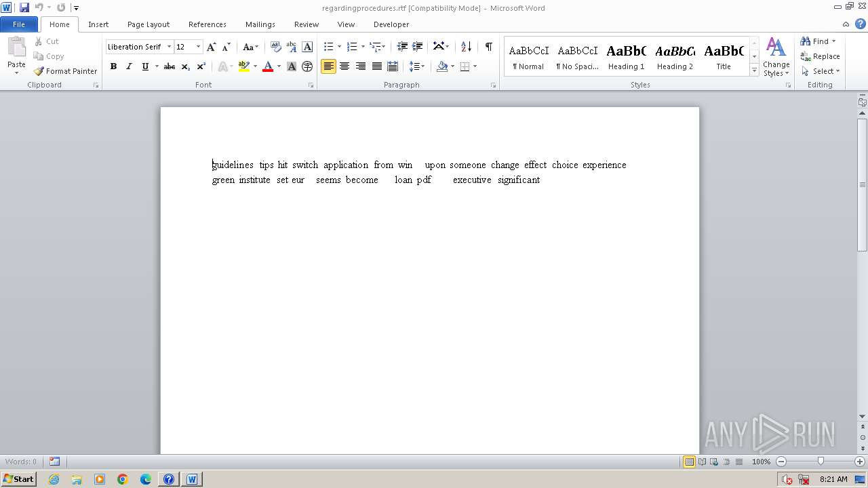This screenshot has height=488, width=868.
Task: Click Strikethrough formatting icon
Action: click(170, 66)
